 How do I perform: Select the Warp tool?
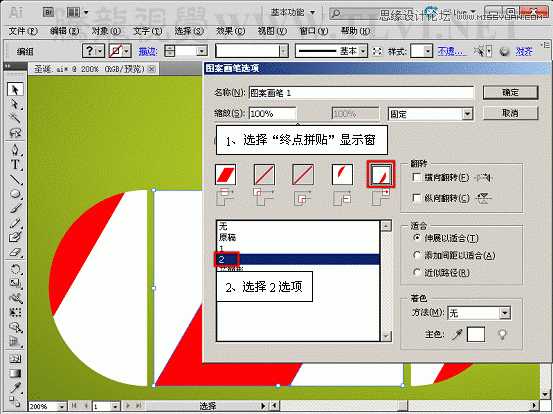[15, 298]
